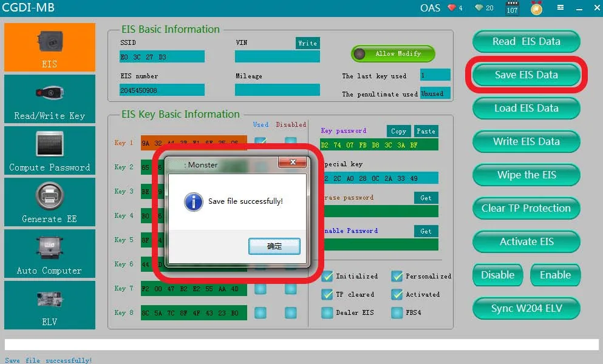Toggle Key 1 Used checkbox

click(x=261, y=141)
